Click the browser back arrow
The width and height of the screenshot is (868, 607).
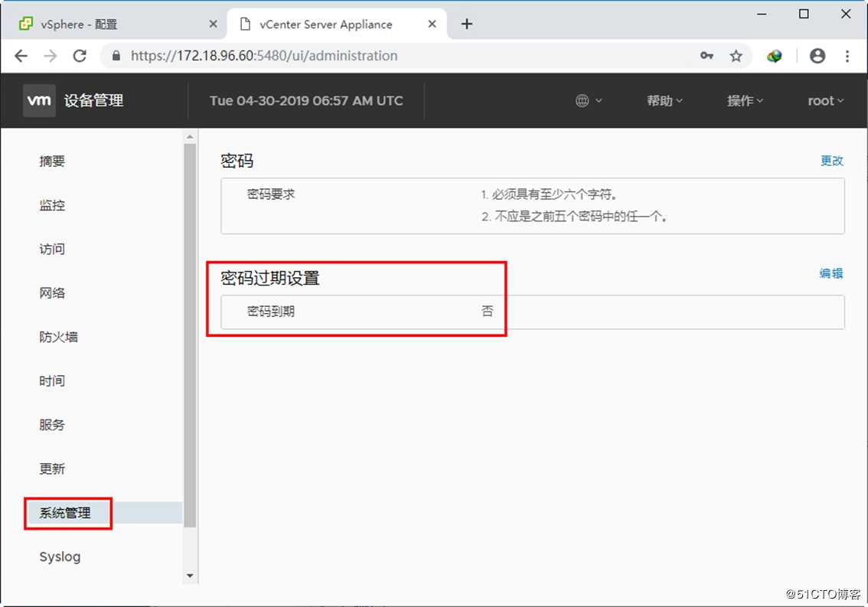pyautogui.click(x=21, y=55)
